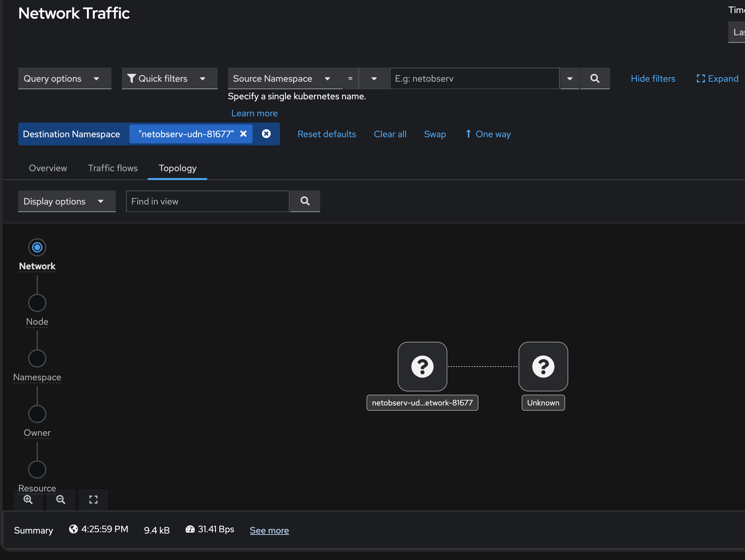
Task: Switch to the Traffic flows tab
Action: (113, 168)
